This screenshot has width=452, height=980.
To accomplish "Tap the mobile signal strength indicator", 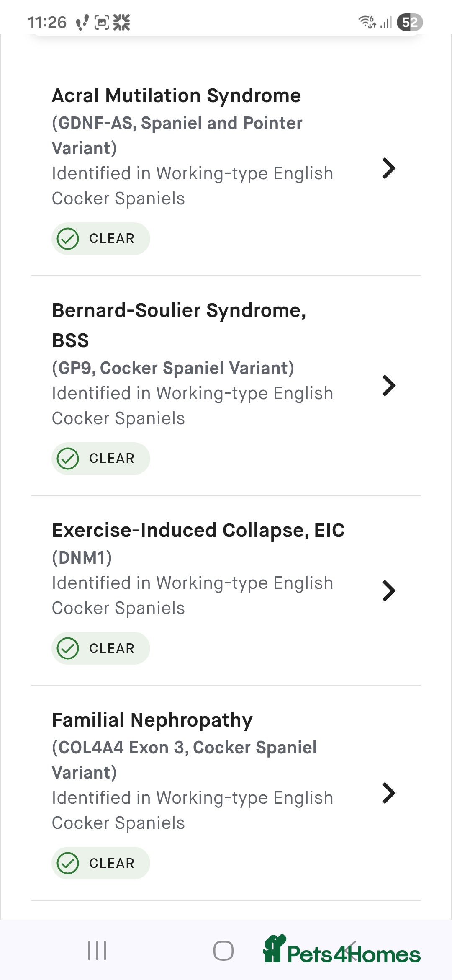I will pos(387,23).
